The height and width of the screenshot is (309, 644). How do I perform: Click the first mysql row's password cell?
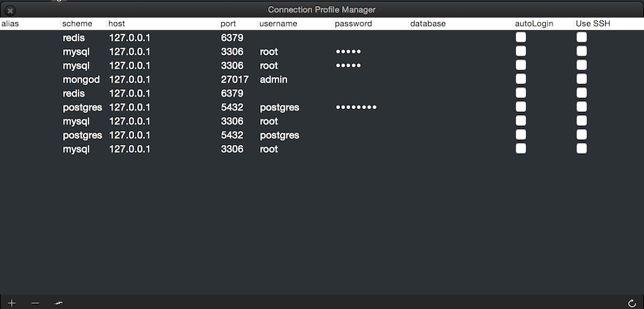click(x=349, y=52)
